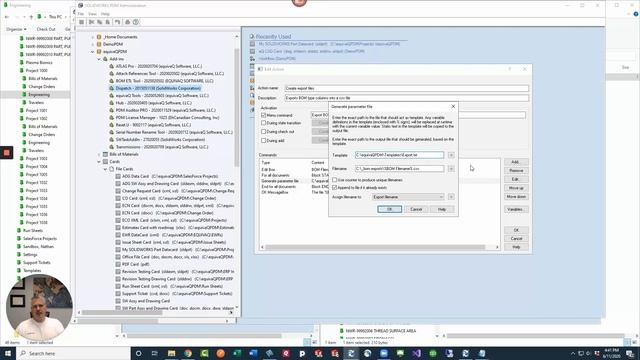Select the PDM Auditor PRO add-in
Viewport: 640px width, 360px height.
pos(165,110)
